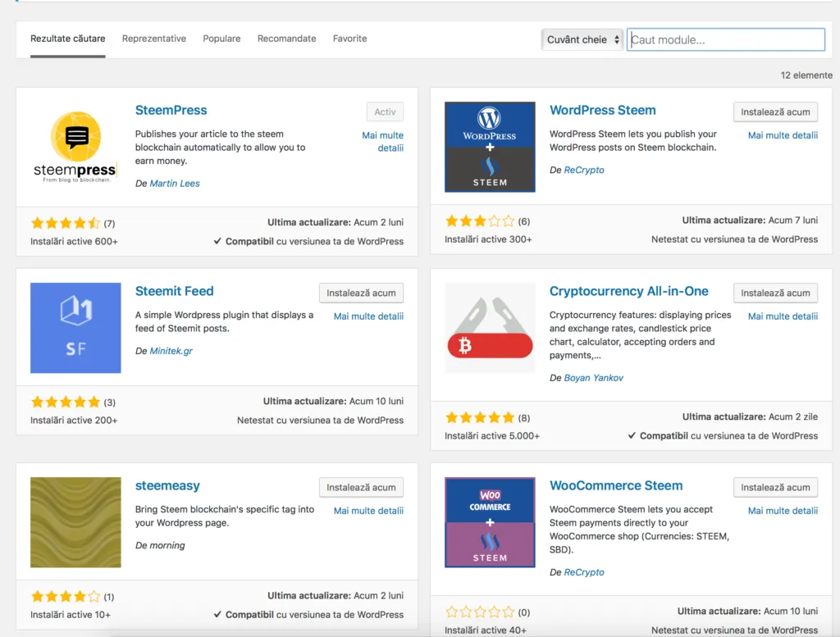Open the Cryptocurrency All-in-One title link

point(629,291)
